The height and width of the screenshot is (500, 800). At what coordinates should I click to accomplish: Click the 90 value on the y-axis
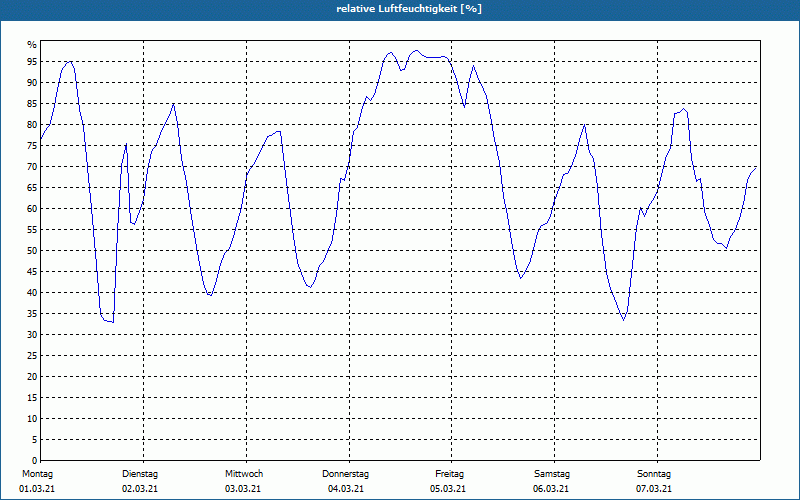(x=32, y=83)
